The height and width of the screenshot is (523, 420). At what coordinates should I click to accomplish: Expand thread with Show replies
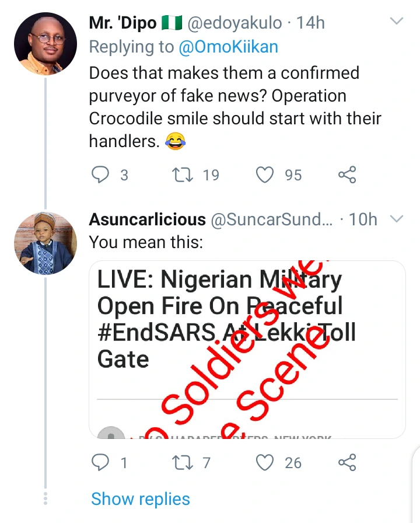141,499
